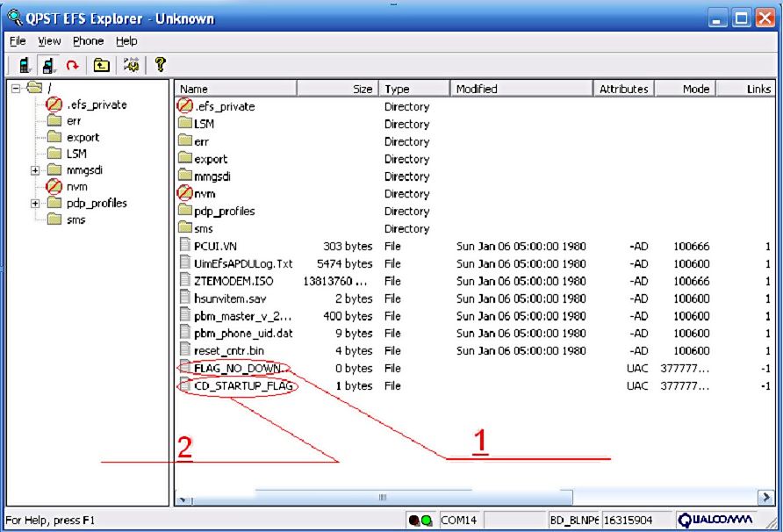Select the mmgsdi folder name in file list
This screenshot has height=532, width=783.
212,176
